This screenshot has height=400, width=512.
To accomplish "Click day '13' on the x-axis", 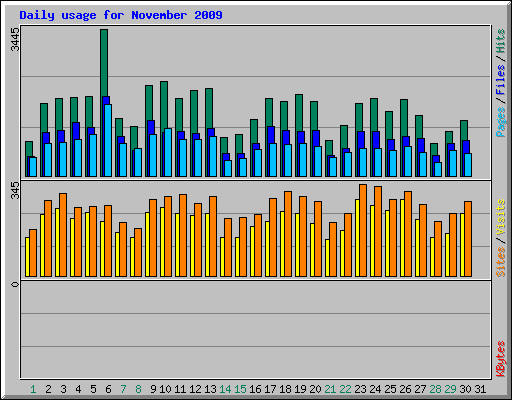I will (x=210, y=389).
